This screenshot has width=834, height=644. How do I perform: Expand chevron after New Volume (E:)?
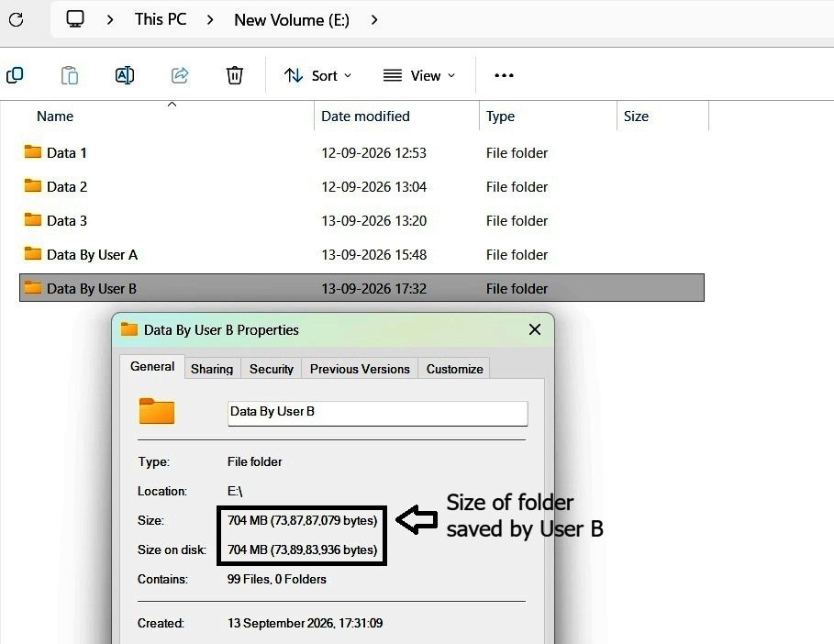(x=374, y=19)
